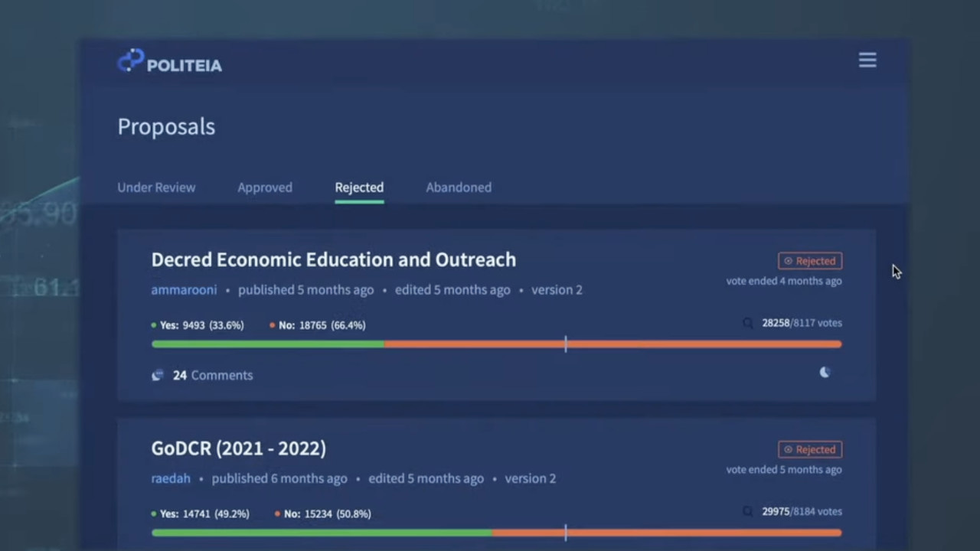The width and height of the screenshot is (980, 551).
Task: Click the Rejected badge on Decred Economic Education
Action: coord(810,261)
